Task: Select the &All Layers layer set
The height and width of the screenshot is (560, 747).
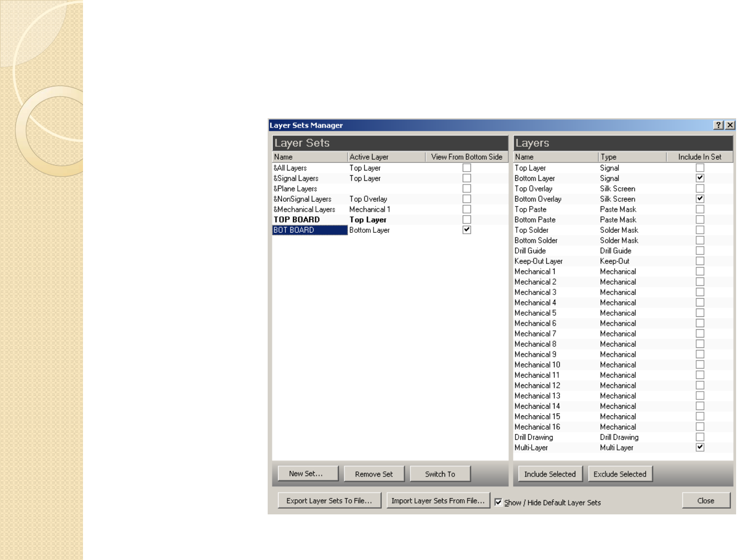Action: point(290,168)
